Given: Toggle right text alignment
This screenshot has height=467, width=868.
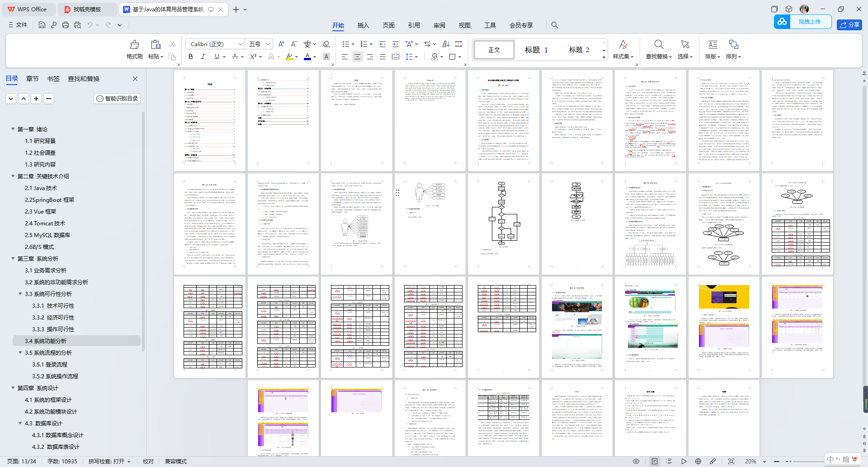Looking at the screenshot, I should pyautogui.click(x=370, y=57).
